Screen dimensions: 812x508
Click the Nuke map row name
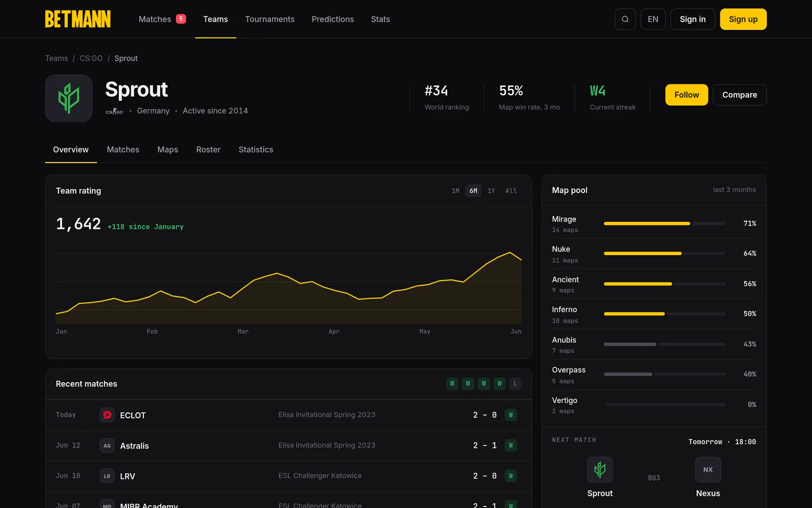pos(561,249)
